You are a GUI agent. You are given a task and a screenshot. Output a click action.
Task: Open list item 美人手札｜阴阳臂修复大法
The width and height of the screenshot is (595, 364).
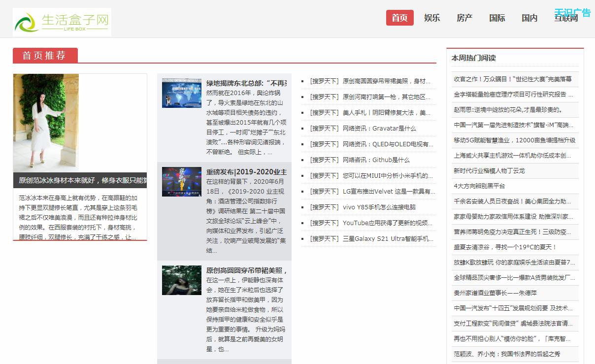pos(387,112)
